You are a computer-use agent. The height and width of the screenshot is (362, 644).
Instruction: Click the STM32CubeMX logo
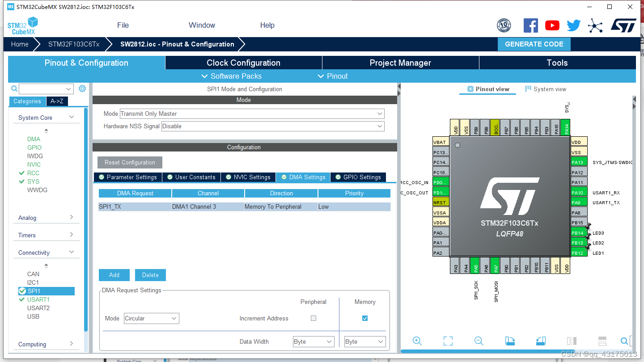23,26
